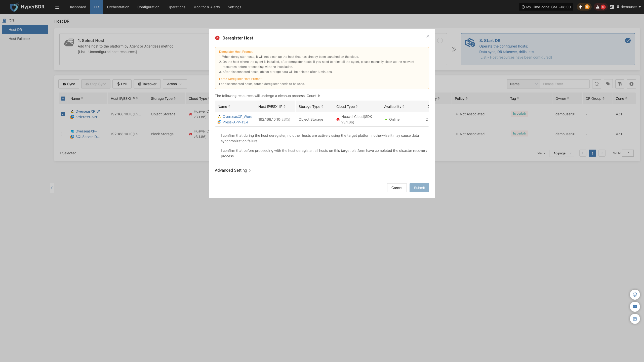This screenshot has height=362, width=644.
Task: Uncheck the OverseasXP_WordPress-APP row checkbox
Action: point(63,114)
